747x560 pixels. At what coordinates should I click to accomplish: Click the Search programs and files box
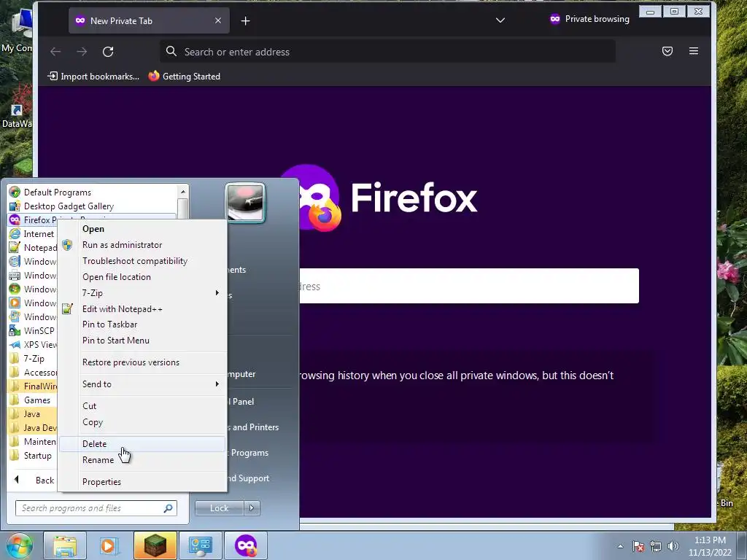point(96,508)
